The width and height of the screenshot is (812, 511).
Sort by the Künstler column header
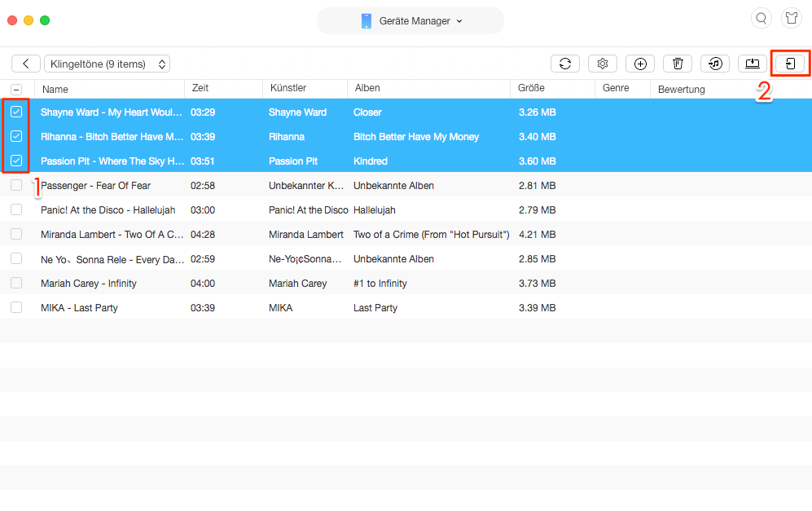[x=288, y=88]
